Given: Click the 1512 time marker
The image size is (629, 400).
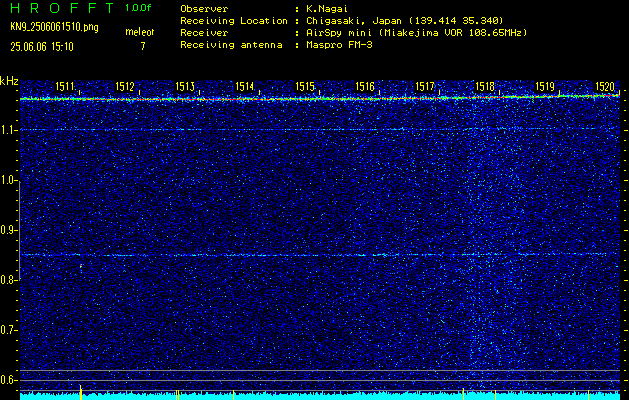Looking at the screenshot, I should pyautogui.click(x=125, y=86).
